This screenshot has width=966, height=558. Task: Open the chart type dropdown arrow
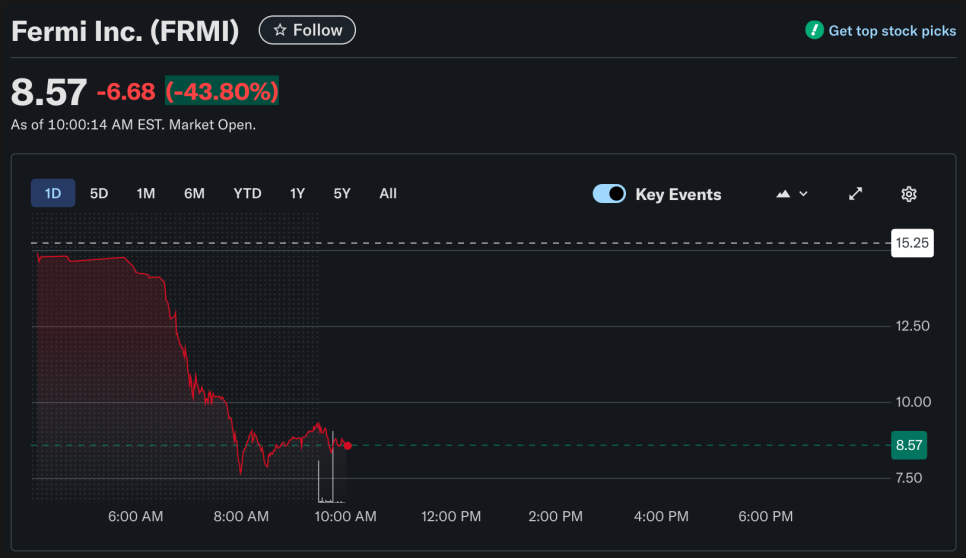tap(803, 194)
